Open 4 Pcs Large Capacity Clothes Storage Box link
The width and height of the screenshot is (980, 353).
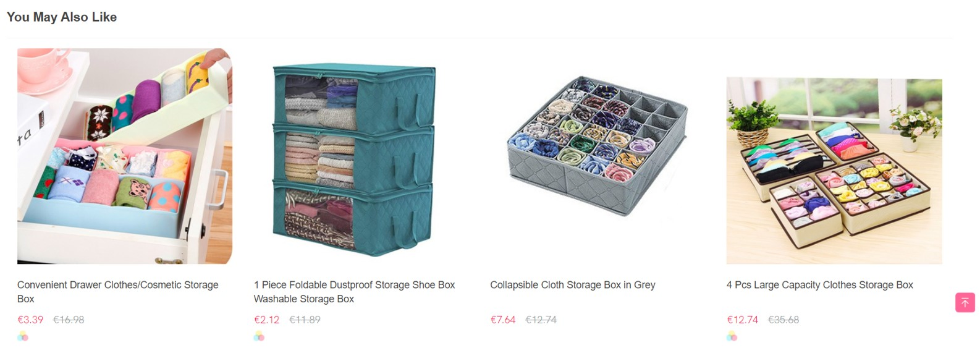(820, 285)
